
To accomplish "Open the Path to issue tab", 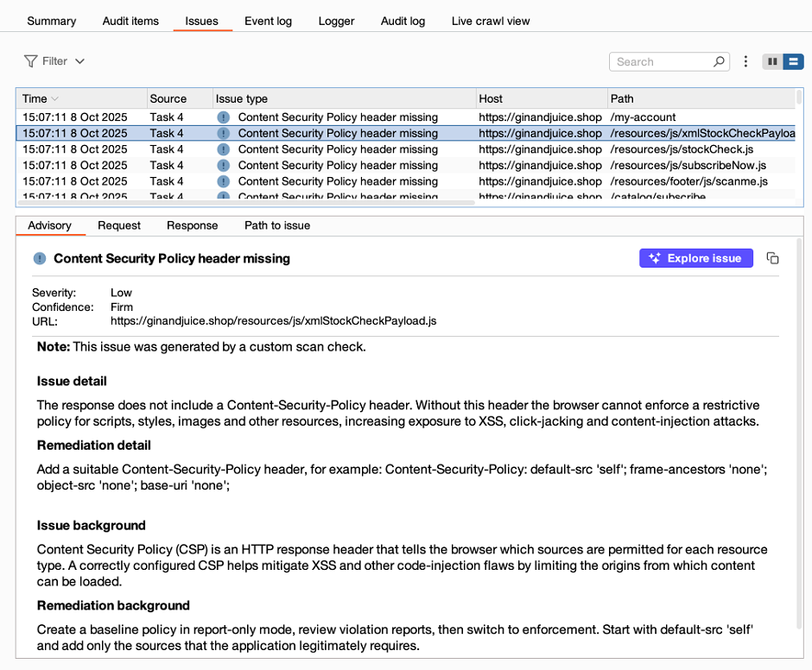I will 277,225.
